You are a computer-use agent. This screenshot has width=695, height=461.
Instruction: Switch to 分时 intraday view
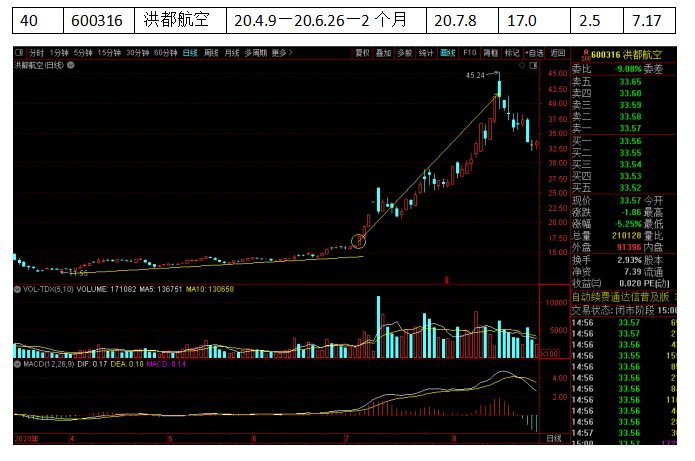36,53
